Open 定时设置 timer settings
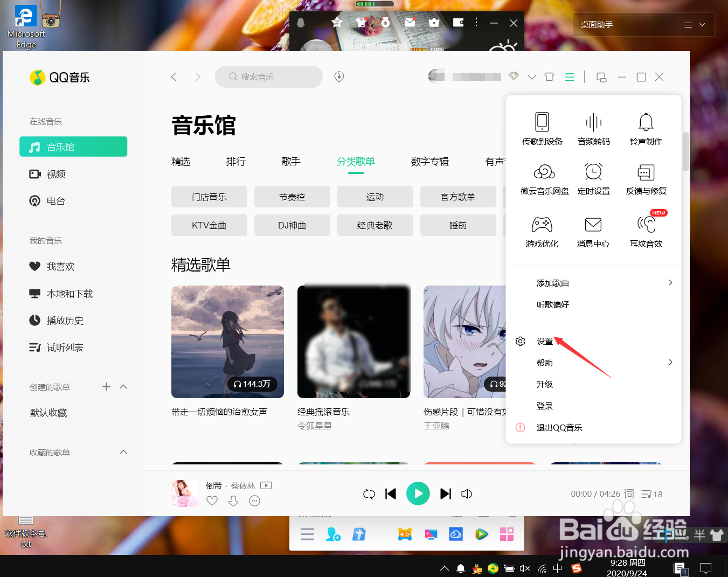 593,179
